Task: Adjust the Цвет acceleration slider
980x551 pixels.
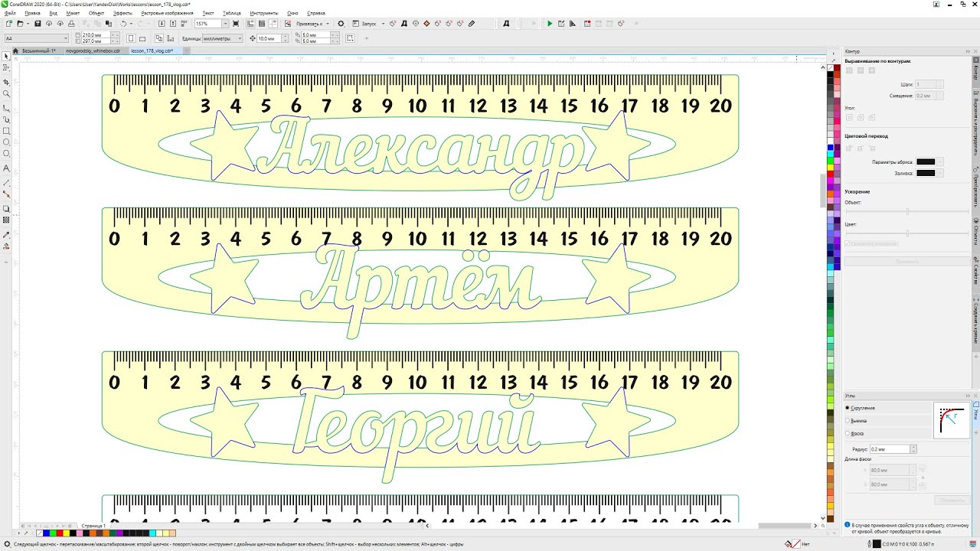Action: coord(907,233)
